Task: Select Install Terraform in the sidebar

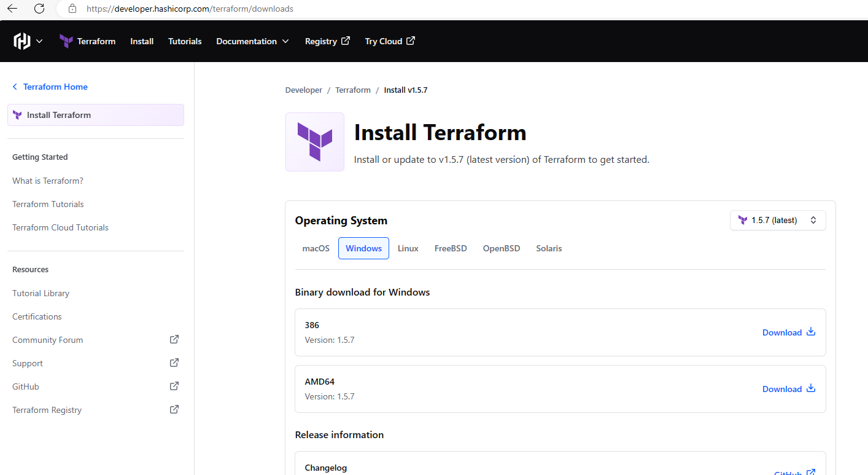Action: pyautogui.click(x=96, y=115)
